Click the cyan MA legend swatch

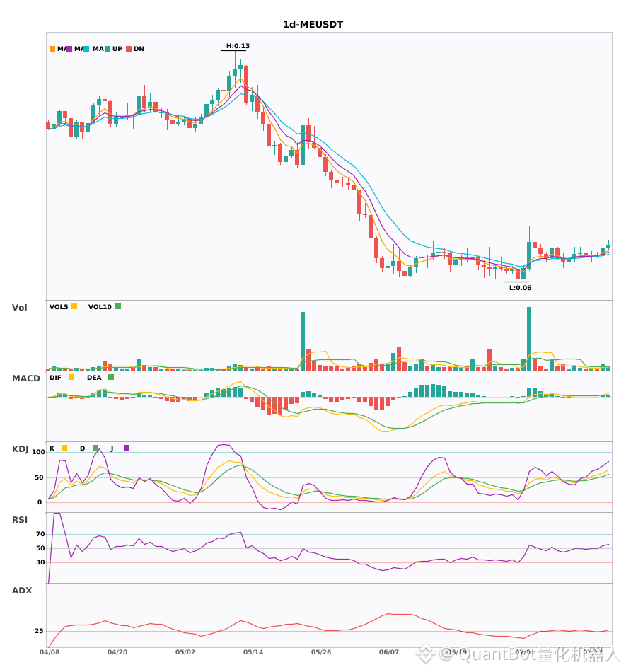click(x=86, y=49)
